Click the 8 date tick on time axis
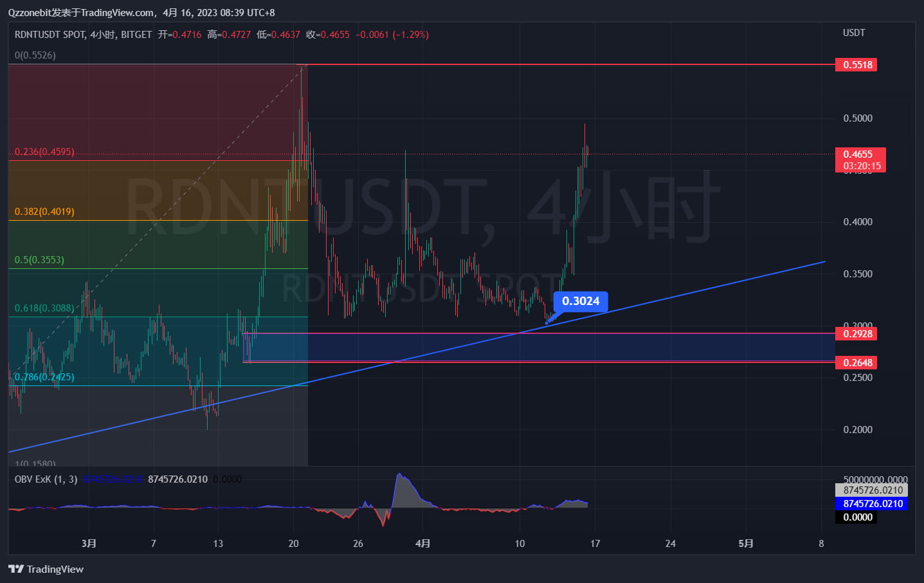924x583 pixels. [x=821, y=544]
